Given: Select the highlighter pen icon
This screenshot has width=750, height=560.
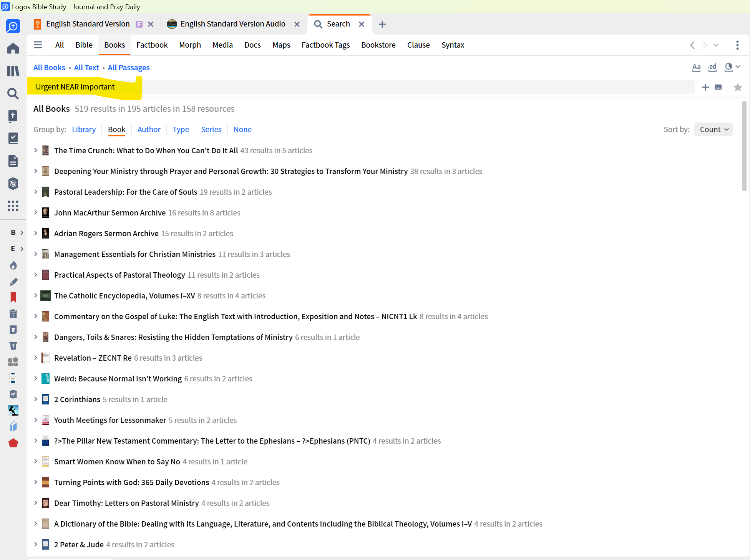Looking at the screenshot, I should coord(13,282).
